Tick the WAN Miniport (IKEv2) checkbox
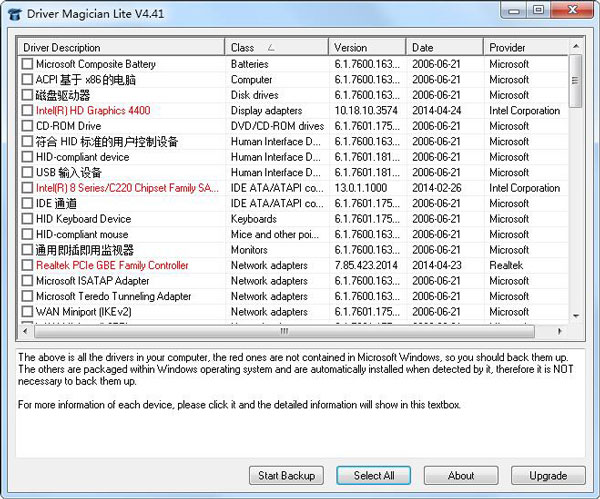This screenshot has height=499, width=600. (x=27, y=311)
